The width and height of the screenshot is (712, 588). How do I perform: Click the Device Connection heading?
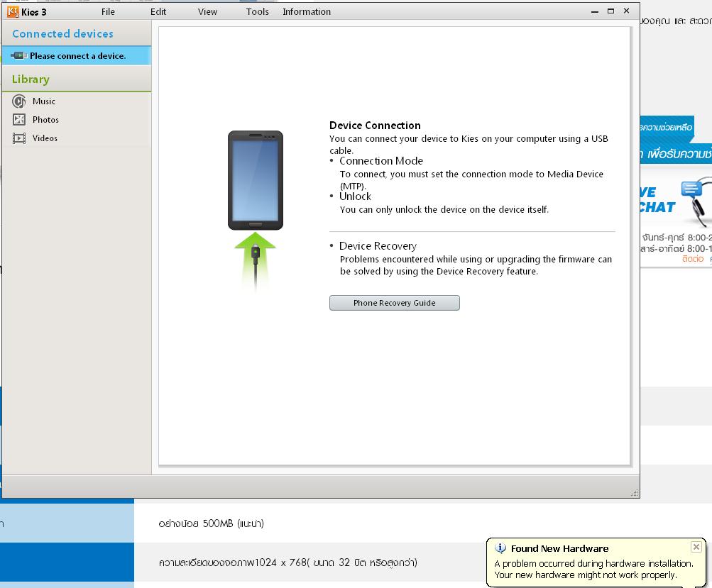[x=375, y=126]
